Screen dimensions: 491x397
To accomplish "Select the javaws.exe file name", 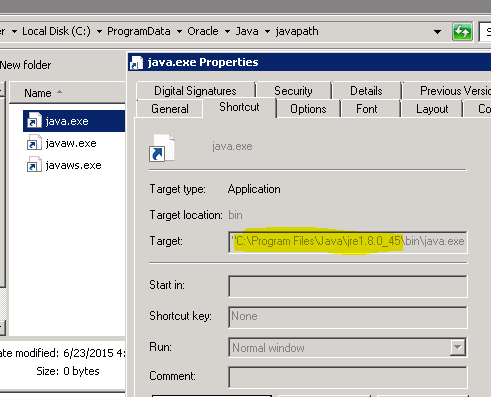I will pos(73,165).
